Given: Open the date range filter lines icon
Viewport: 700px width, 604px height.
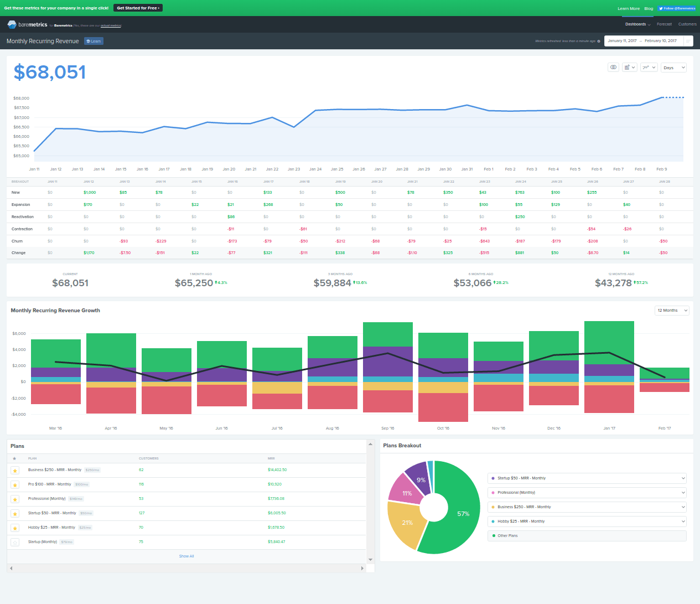Looking at the screenshot, I should 688,41.
